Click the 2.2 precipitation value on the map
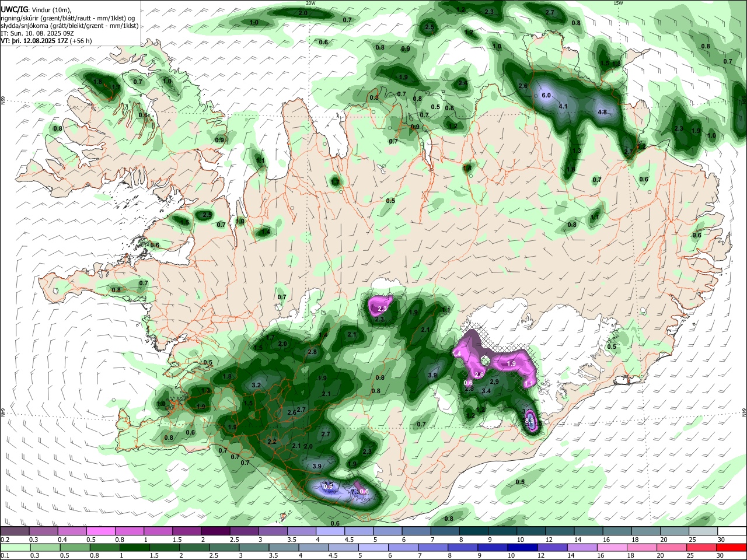Image resolution: width=747 pixels, height=560 pixels. tap(271, 442)
